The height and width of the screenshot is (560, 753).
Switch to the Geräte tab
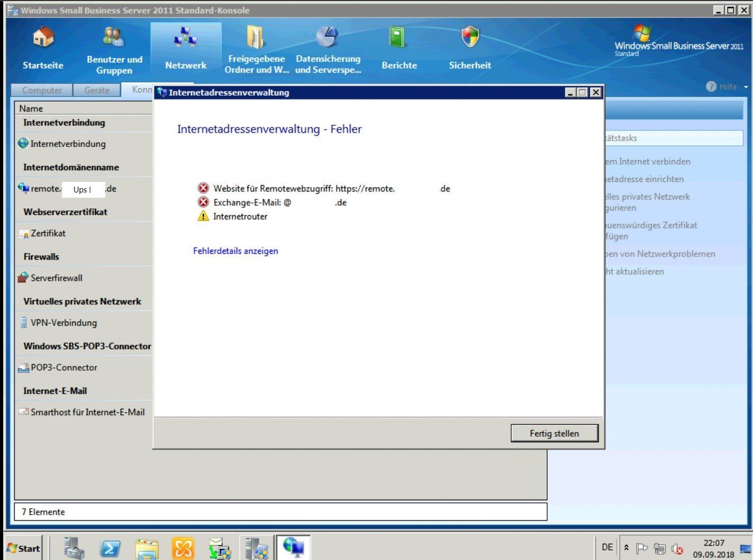point(97,90)
